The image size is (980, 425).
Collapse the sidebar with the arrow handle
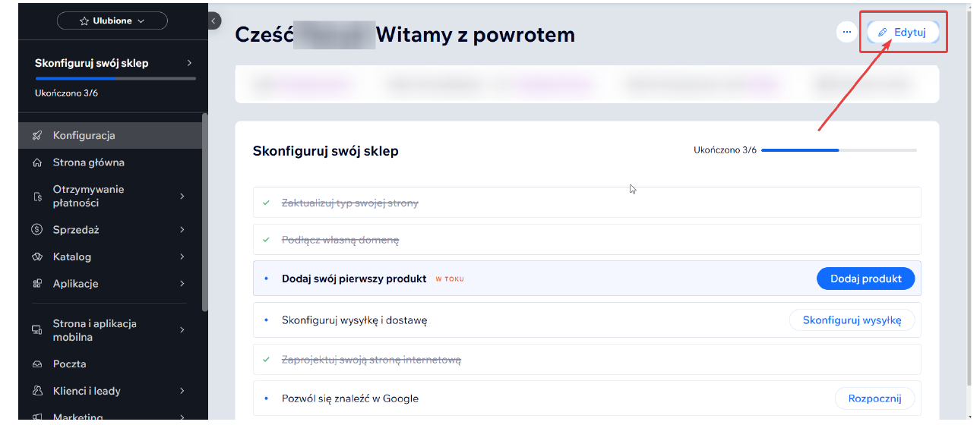[x=214, y=20]
